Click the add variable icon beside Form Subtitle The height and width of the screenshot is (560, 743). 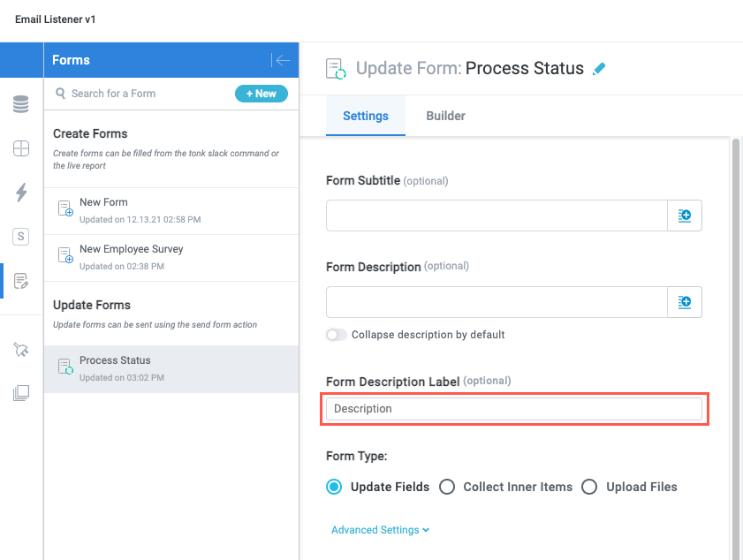pyautogui.click(x=685, y=215)
